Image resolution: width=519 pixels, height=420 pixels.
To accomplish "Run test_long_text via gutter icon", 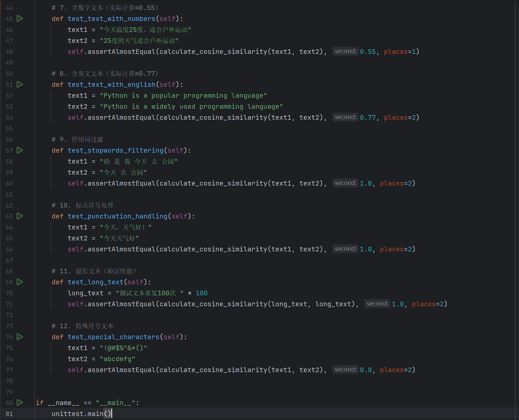I will tap(20, 282).
